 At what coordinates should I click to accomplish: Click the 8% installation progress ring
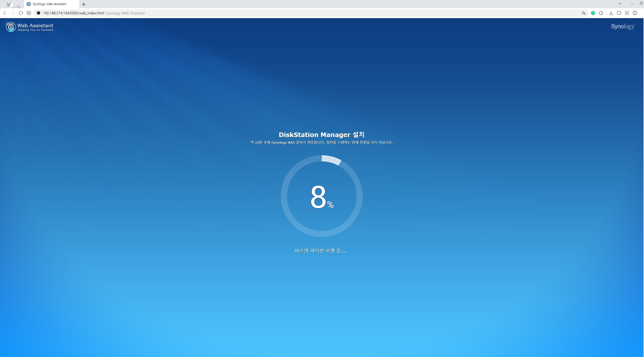click(x=321, y=196)
